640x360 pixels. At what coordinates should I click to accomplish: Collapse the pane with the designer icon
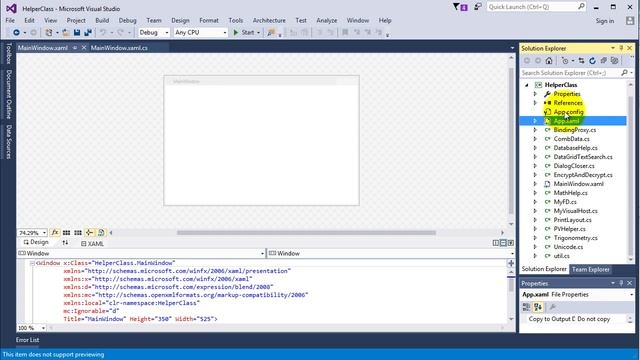point(511,243)
